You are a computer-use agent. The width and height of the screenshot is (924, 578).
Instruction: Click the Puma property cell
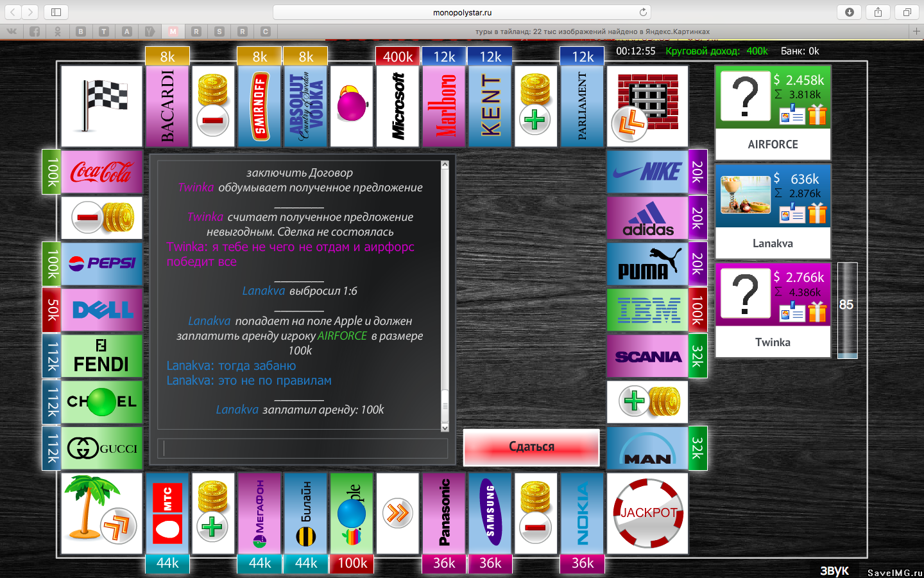[x=648, y=265]
